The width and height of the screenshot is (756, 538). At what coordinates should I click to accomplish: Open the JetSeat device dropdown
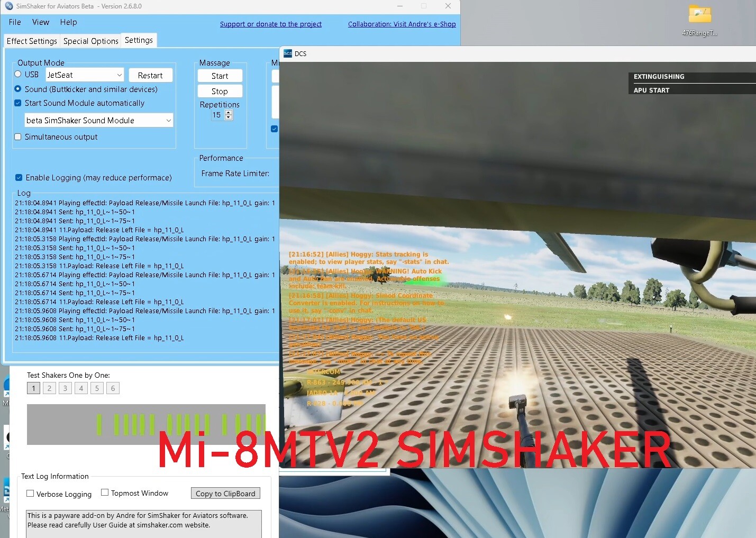click(x=85, y=75)
